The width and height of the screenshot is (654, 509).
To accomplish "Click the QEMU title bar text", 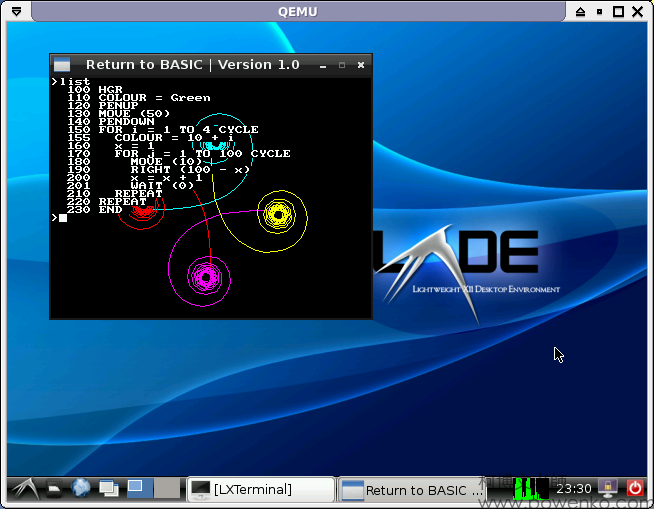I will (297, 11).
